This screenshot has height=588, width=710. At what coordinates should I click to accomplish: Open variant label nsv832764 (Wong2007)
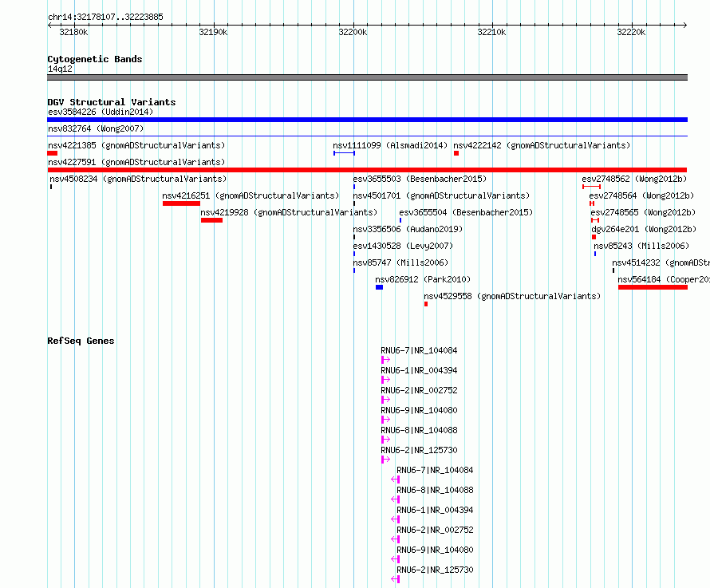(96, 128)
